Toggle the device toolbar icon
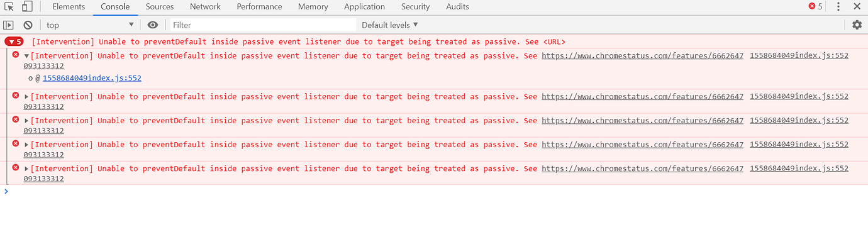The height and width of the screenshot is (244, 868). pyautogui.click(x=27, y=7)
